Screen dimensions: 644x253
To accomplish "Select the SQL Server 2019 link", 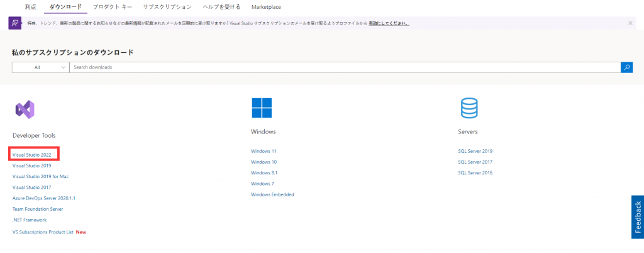I will click(x=475, y=151).
